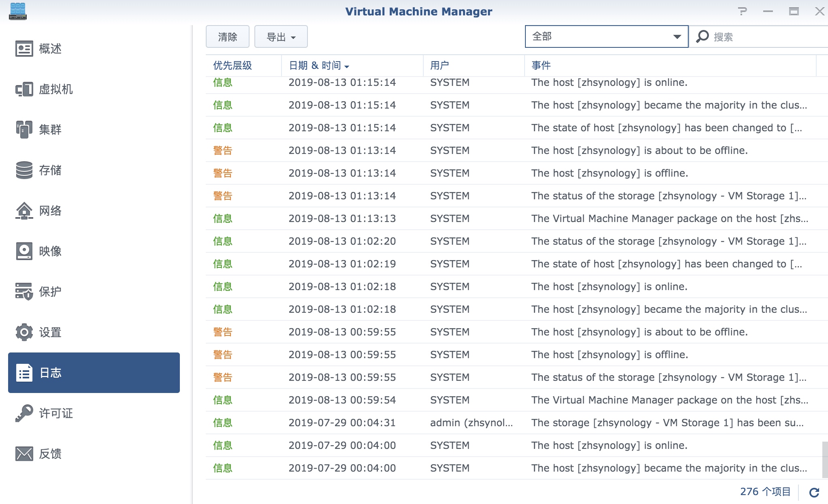Open 许可证 section
This screenshot has width=828, height=504.
pyautogui.click(x=94, y=413)
